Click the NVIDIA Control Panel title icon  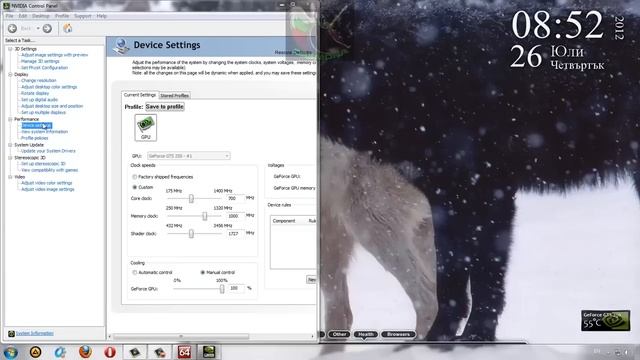pyautogui.click(x=6, y=6)
